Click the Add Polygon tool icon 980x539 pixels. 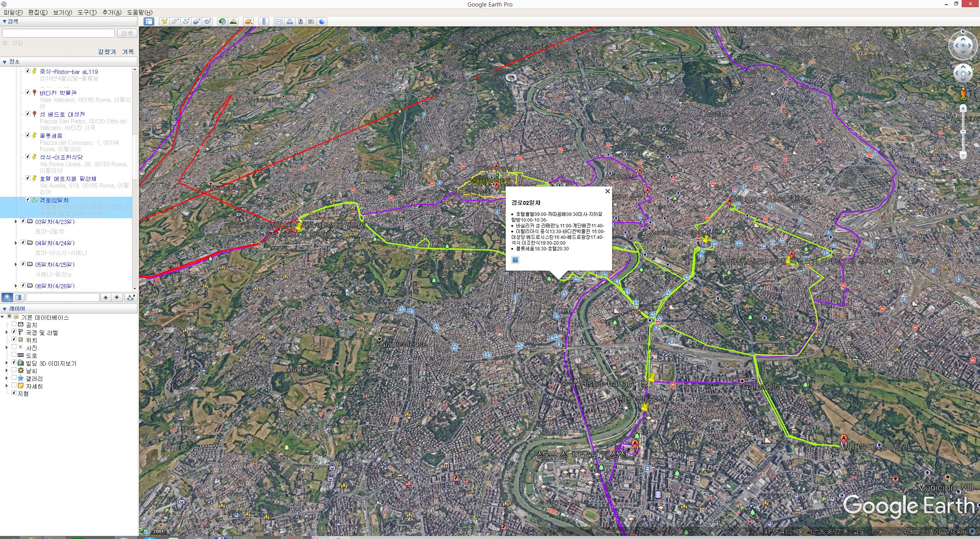point(175,21)
